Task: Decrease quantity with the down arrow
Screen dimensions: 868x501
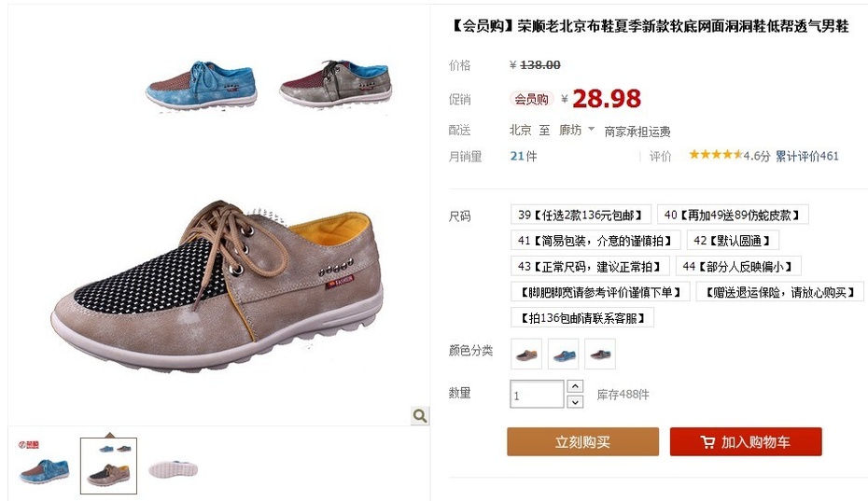Action: point(575,402)
